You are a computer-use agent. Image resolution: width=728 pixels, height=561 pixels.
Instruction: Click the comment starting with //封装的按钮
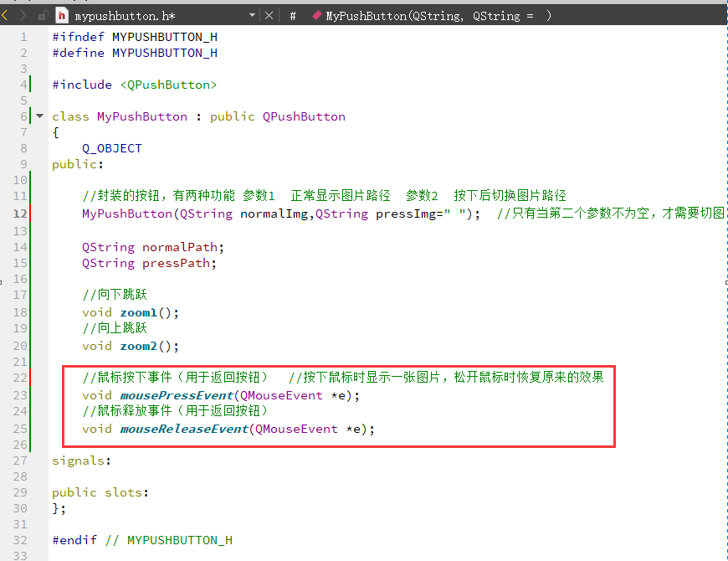pos(324,196)
